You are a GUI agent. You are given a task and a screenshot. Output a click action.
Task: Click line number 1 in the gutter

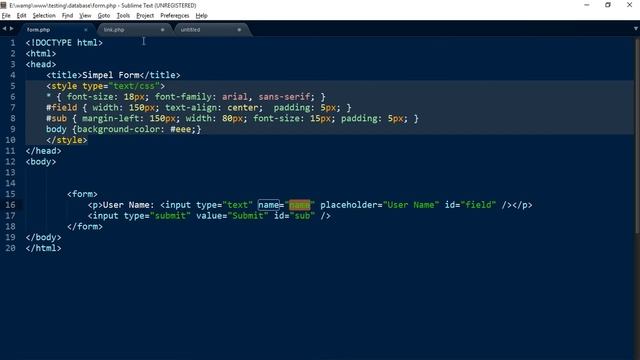(x=13, y=43)
